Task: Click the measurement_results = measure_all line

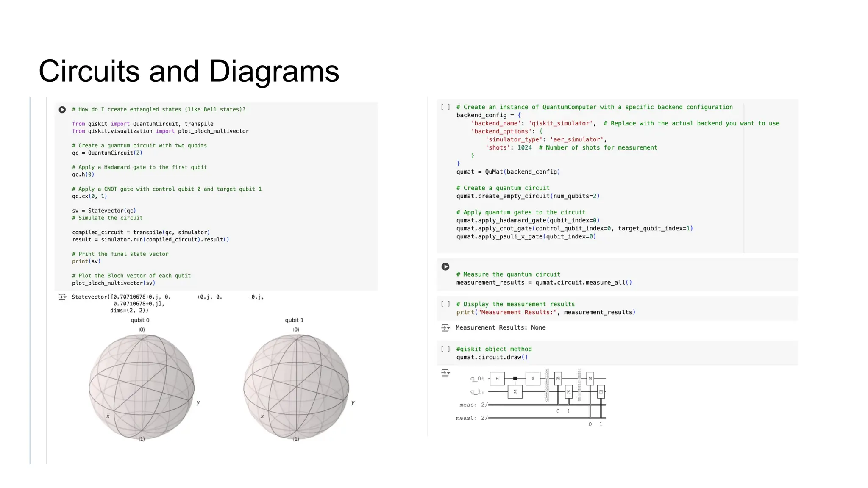Action: pyautogui.click(x=544, y=283)
